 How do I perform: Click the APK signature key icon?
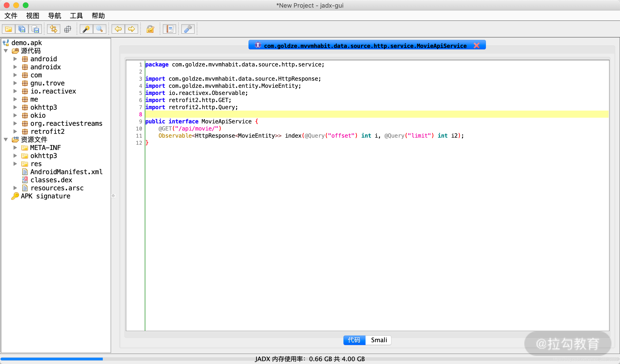click(15, 196)
